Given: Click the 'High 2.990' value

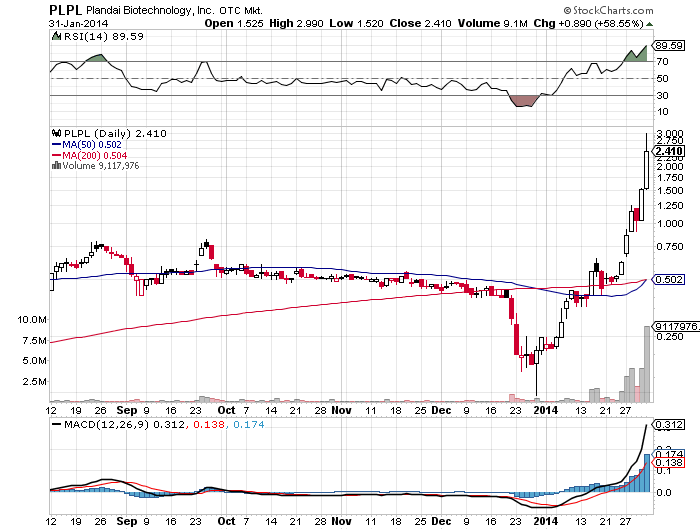Looking at the screenshot, I should pyautogui.click(x=296, y=23).
